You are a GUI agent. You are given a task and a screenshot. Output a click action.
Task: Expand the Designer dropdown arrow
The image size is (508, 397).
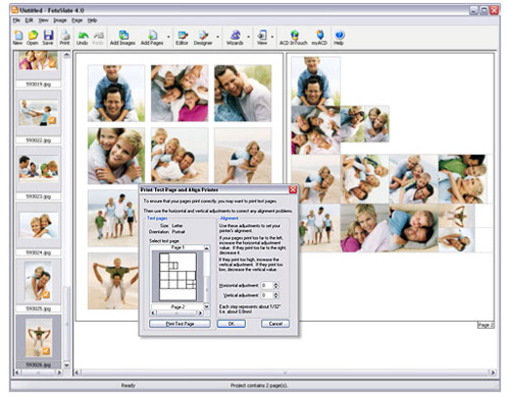click(218, 37)
